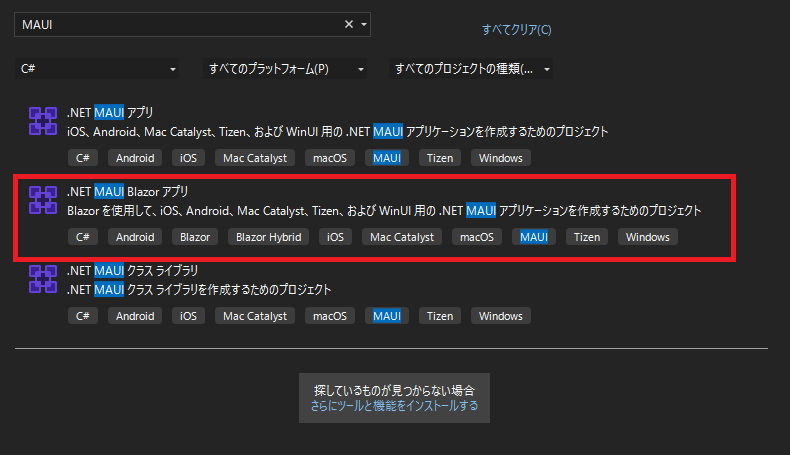The height and width of the screenshot is (455, 790).
Task: Click the すべてクリア(C) link
Action: click(x=516, y=30)
